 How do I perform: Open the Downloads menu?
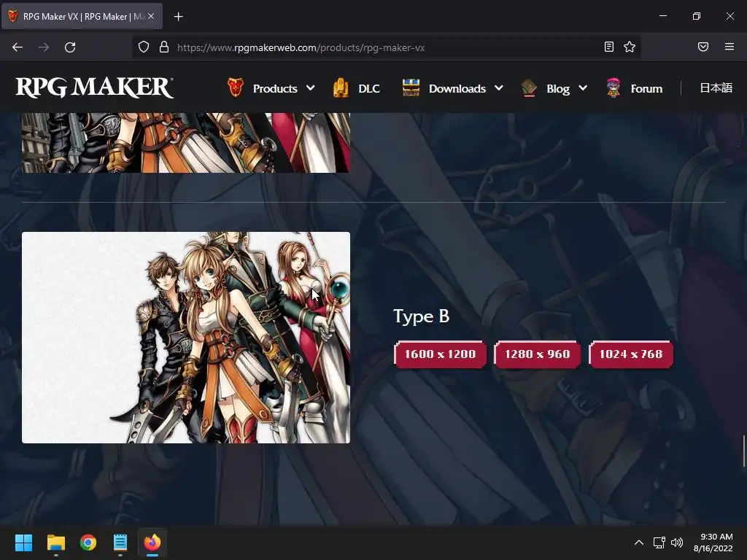pos(457,88)
